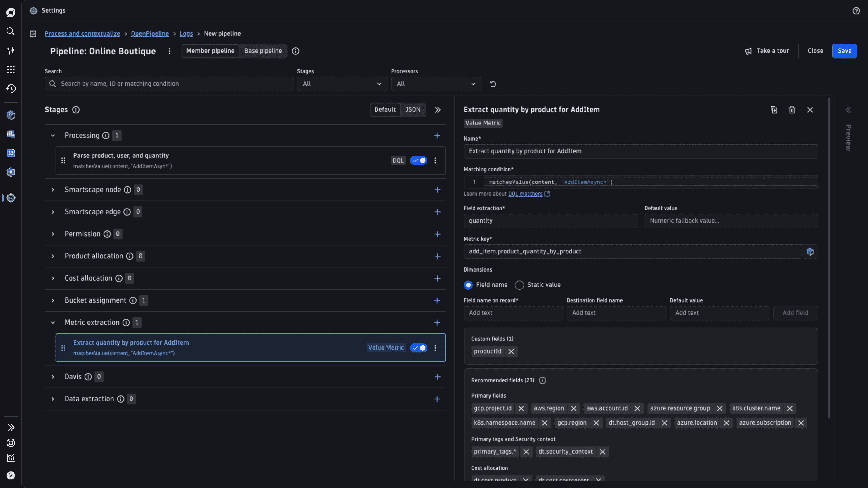Switch to Member pipeline tab

(x=210, y=51)
